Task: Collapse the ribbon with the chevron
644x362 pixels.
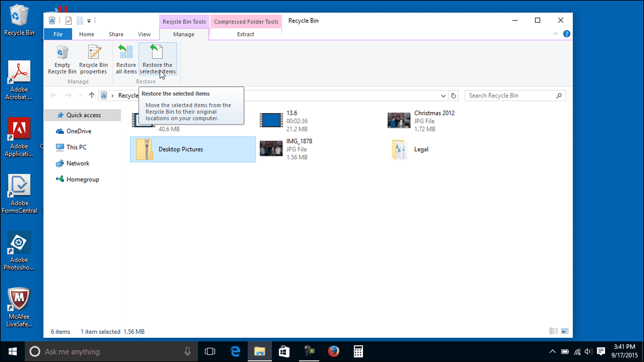Action: (556, 34)
